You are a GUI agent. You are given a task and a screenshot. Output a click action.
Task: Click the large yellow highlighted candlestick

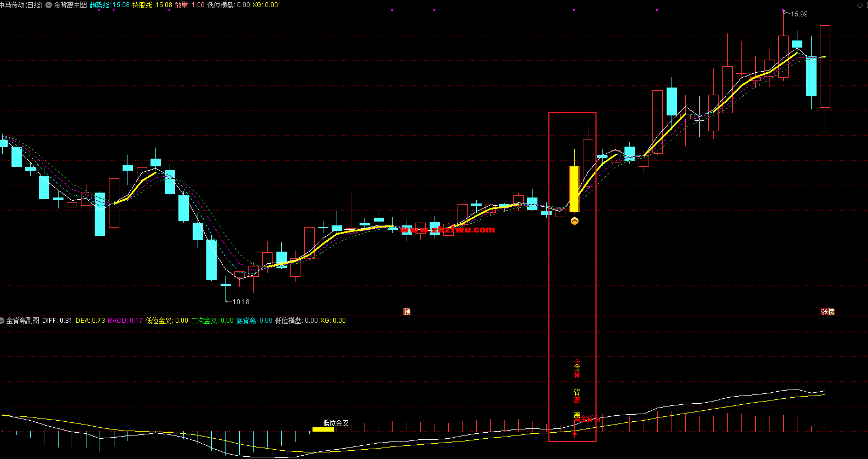tap(574, 189)
